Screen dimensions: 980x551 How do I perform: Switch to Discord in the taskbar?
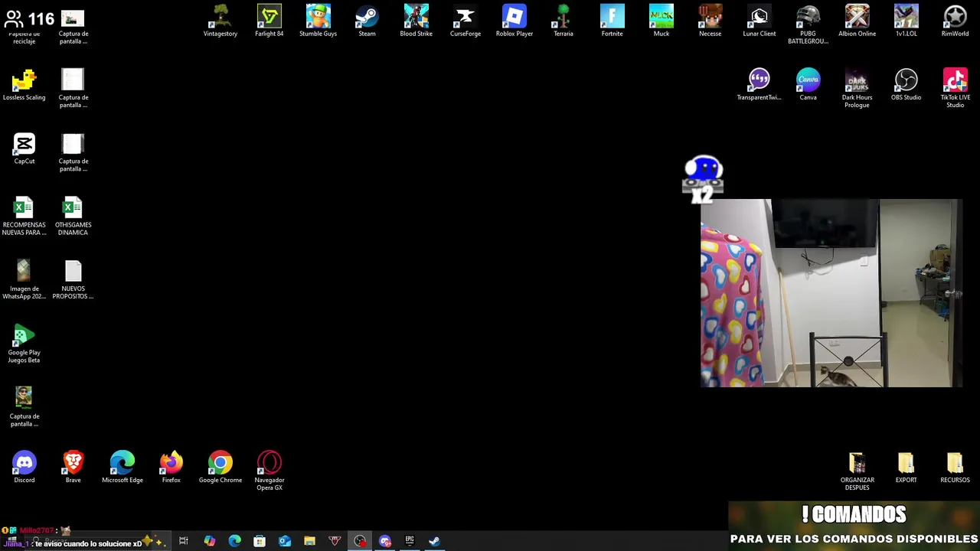(x=385, y=541)
